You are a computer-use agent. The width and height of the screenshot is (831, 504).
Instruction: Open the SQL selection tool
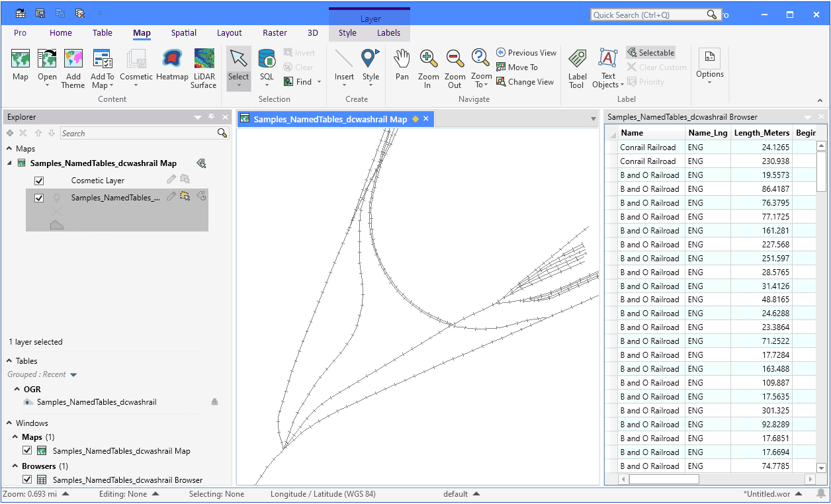point(267,67)
